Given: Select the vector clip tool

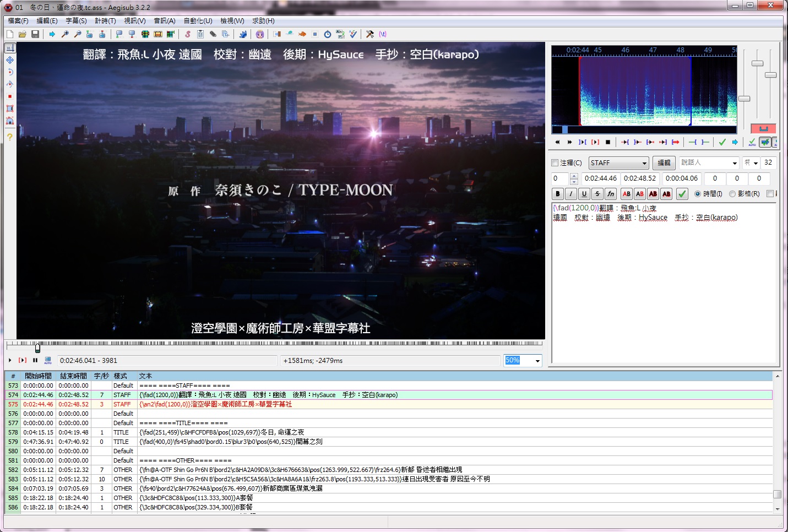Looking at the screenshot, I should point(10,121).
